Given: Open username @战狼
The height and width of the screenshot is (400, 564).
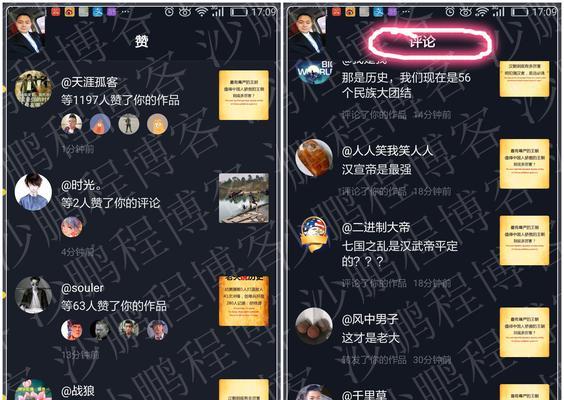Looking at the screenshot, I should (x=78, y=391).
